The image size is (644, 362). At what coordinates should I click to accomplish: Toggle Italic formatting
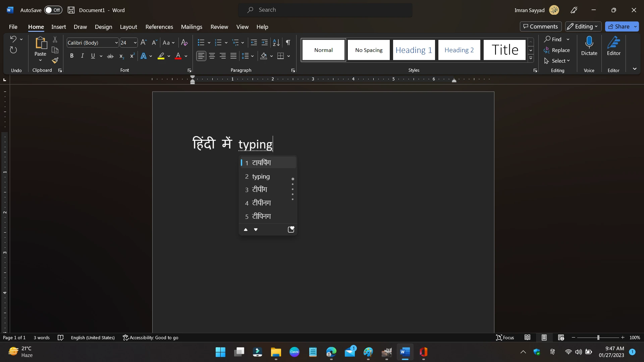tap(82, 56)
